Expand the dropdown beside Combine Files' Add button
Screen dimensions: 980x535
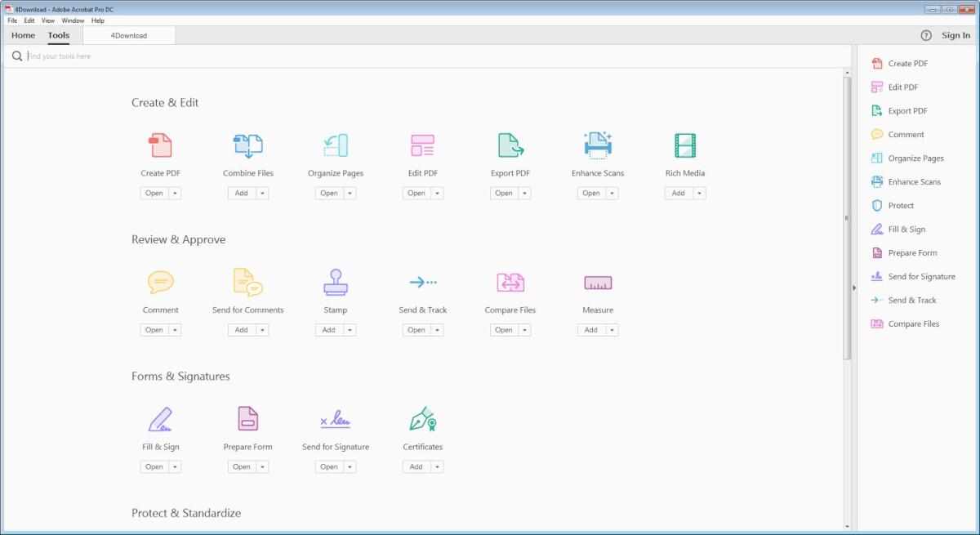coord(261,193)
